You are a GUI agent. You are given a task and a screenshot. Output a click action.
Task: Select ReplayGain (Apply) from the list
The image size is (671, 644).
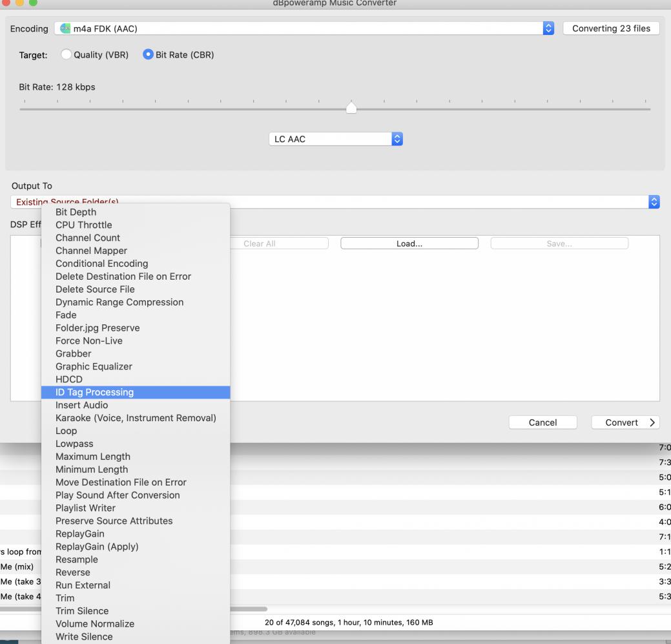(x=97, y=546)
